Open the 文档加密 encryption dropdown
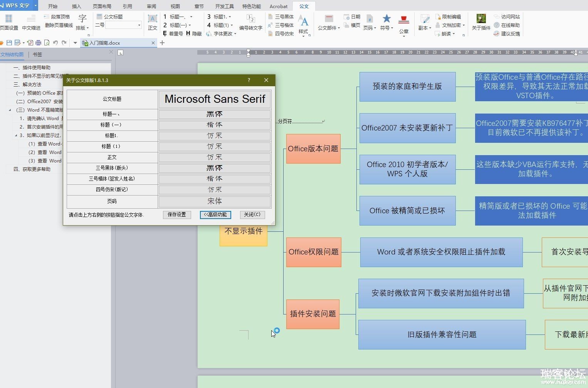588x388 pixels. click(x=450, y=25)
